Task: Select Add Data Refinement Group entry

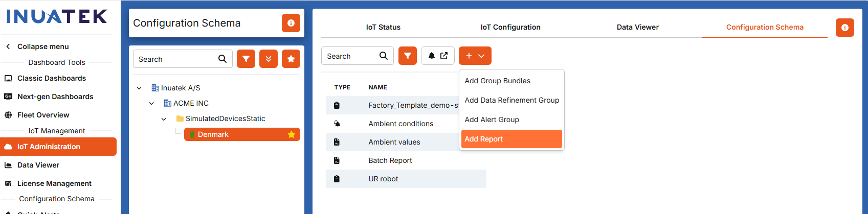Action: pos(511,100)
